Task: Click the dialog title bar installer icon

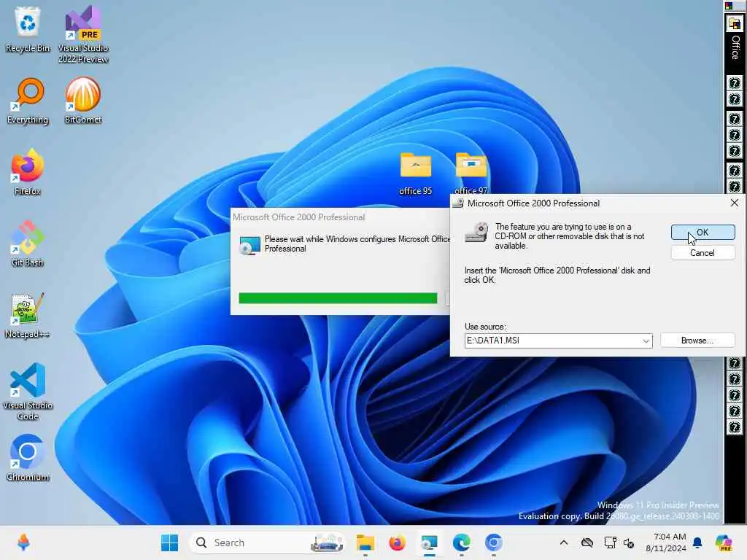Action: coord(458,203)
